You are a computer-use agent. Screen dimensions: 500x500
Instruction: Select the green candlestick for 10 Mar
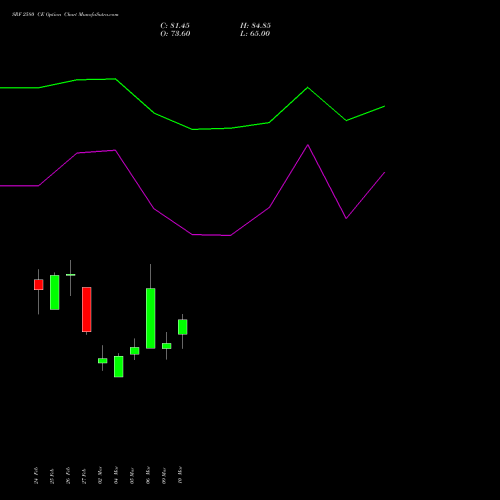(x=183, y=327)
